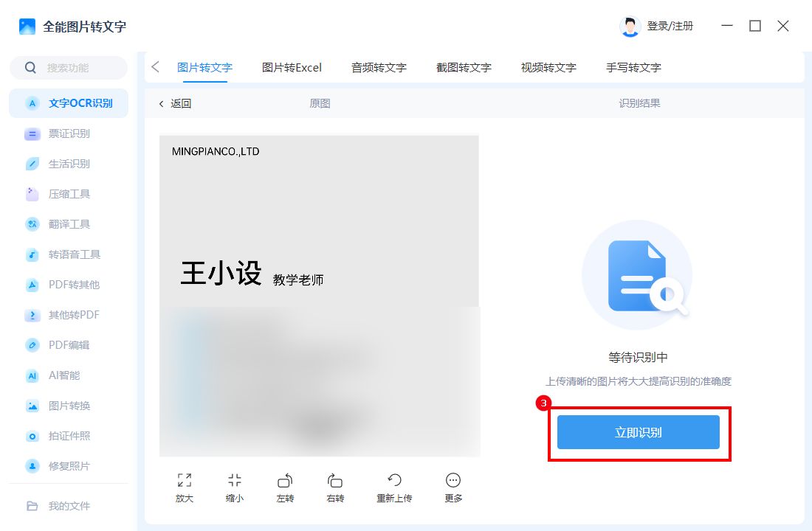Click the 搜索功能 search field
The width and height of the screenshot is (812, 531).
69,68
